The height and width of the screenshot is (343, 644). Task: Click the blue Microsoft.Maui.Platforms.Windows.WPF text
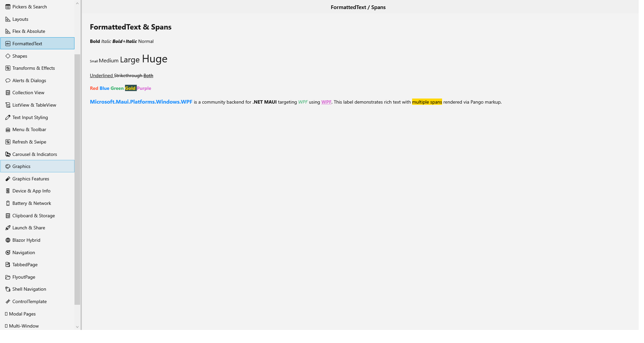(141, 102)
